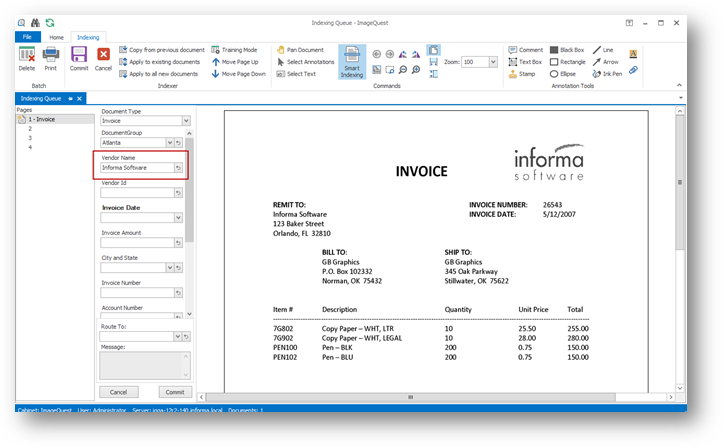The image size is (724, 448).
Task: Select the zoom-to-region magnifier tool
Action: pyautogui.click(x=390, y=70)
